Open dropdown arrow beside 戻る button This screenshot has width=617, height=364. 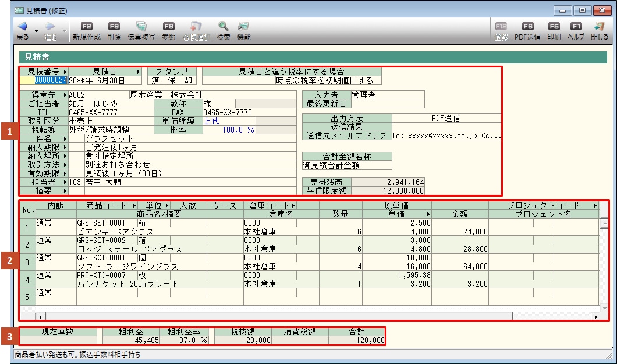[x=36, y=30]
